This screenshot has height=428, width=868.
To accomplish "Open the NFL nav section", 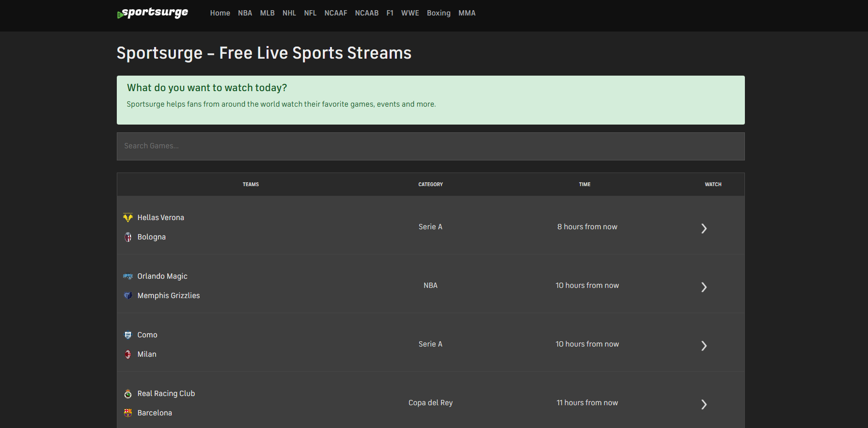I will click(x=310, y=13).
